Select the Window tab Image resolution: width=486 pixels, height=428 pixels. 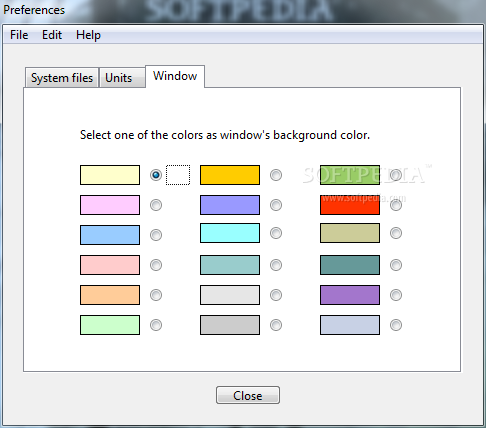click(x=175, y=76)
